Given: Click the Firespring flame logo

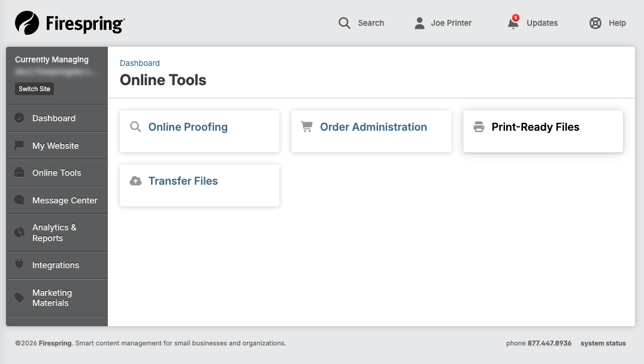Looking at the screenshot, I should click(x=27, y=23).
